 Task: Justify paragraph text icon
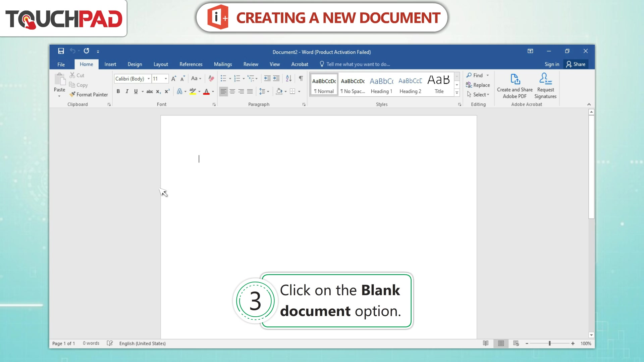click(x=250, y=91)
